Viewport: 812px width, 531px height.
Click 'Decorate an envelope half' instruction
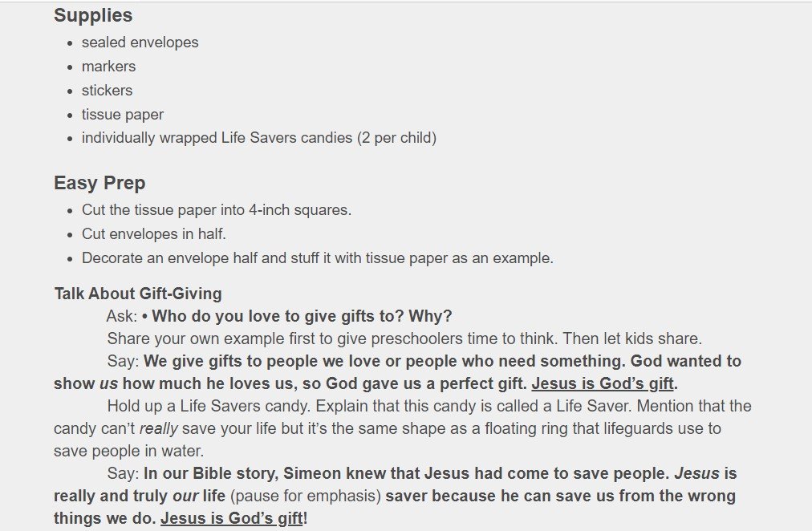coord(318,257)
